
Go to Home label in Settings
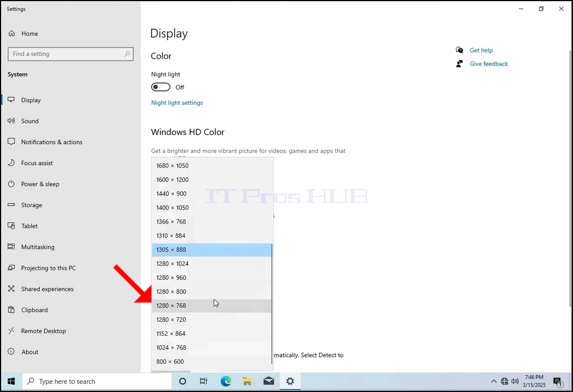[30, 33]
